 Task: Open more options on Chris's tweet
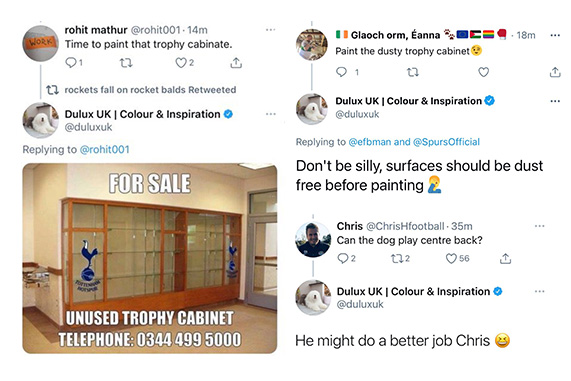tap(539, 226)
